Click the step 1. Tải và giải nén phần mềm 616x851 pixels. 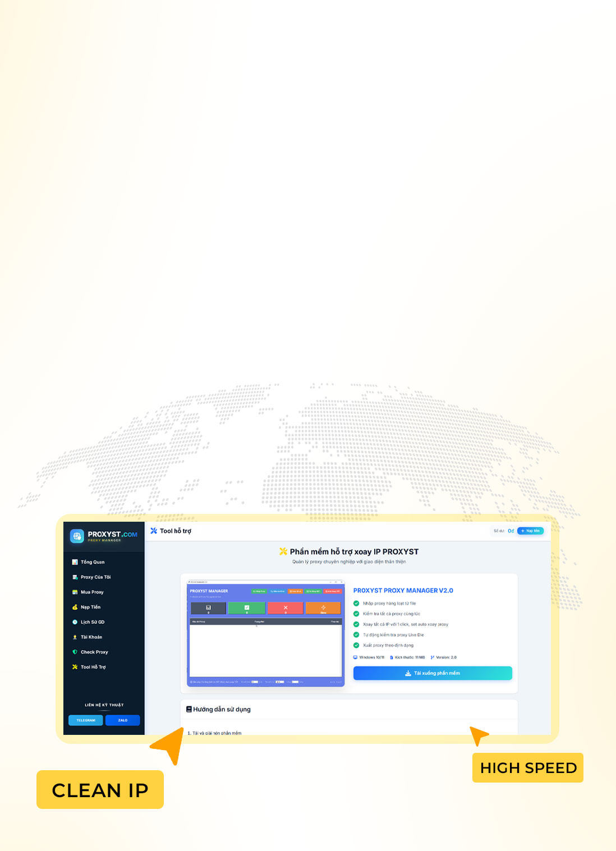click(214, 733)
